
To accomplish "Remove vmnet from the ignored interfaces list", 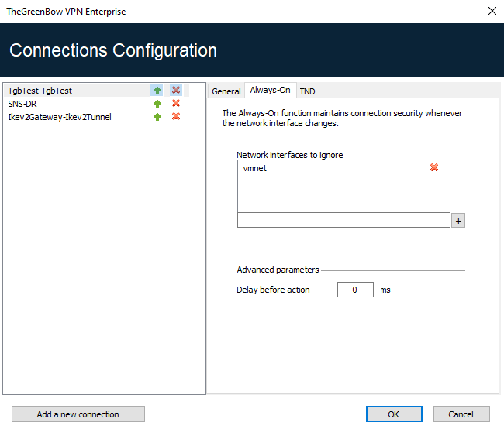I will click(x=434, y=167).
